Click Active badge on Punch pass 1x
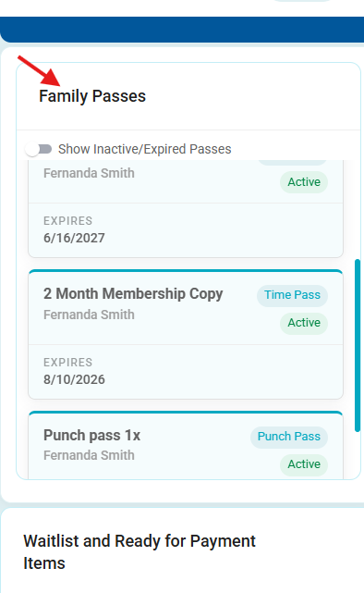The width and height of the screenshot is (364, 593). point(304,464)
